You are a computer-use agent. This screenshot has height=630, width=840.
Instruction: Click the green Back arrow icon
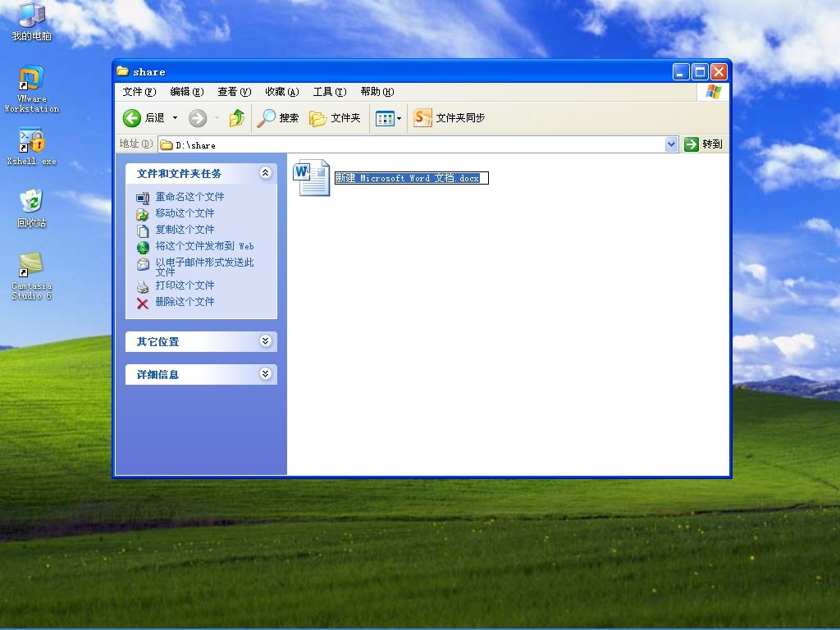pyautogui.click(x=132, y=118)
